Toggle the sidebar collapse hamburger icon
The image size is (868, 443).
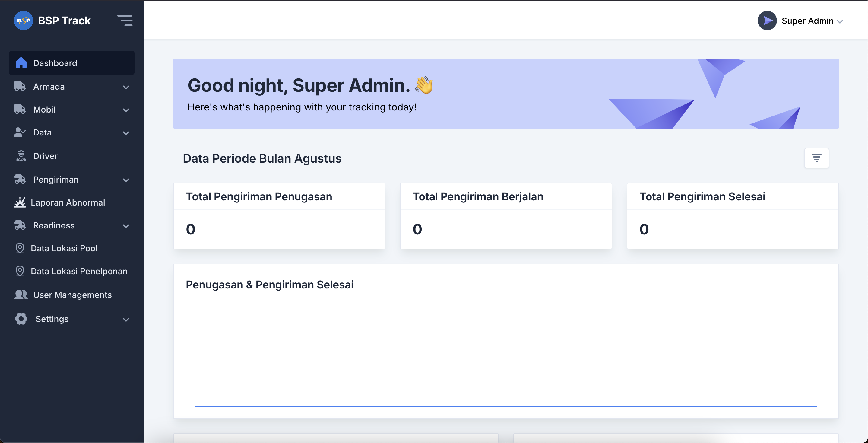[125, 21]
